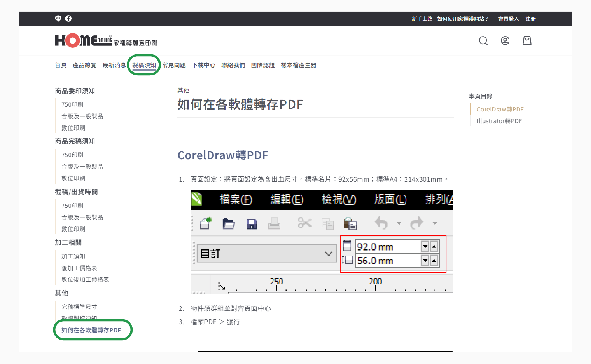The width and height of the screenshot is (591, 364).
Task: Click the HOME Making site logo
Action: 106,41
